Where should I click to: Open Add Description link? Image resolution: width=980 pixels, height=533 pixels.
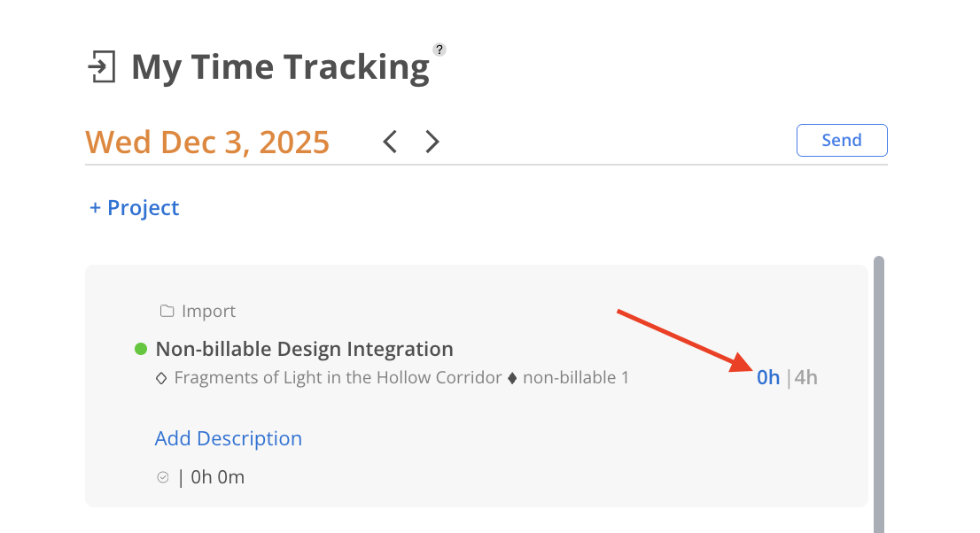click(228, 438)
